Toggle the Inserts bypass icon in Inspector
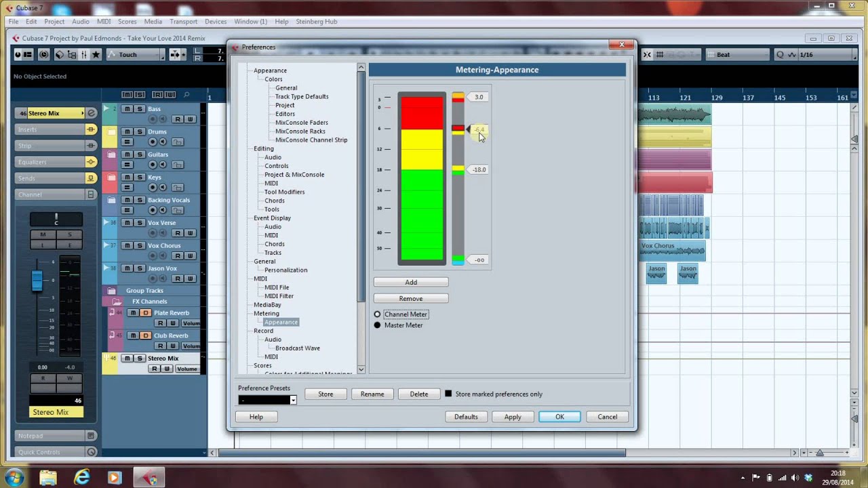The width and height of the screenshot is (868, 488). [90, 129]
